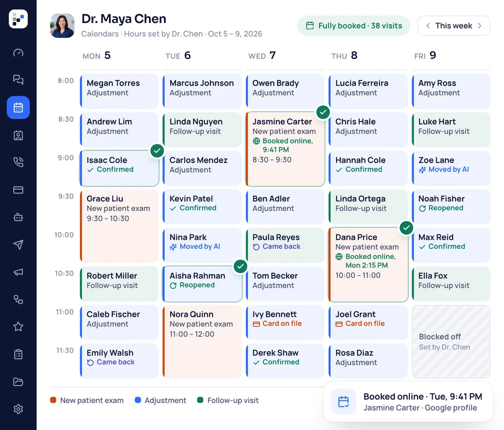Open the clipboard icon in sidebar
This screenshot has height=430, width=504.
[x=18, y=354]
